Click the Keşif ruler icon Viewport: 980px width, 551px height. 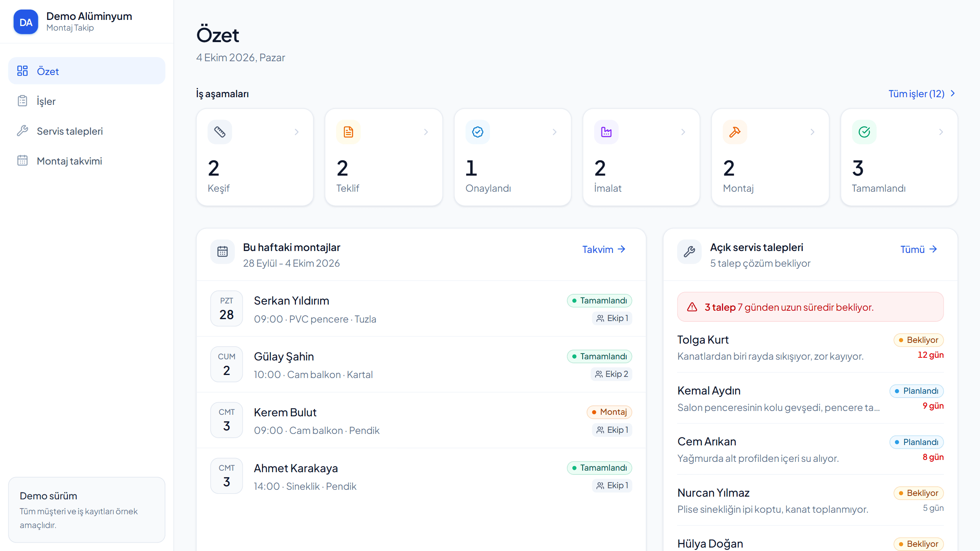tap(220, 132)
